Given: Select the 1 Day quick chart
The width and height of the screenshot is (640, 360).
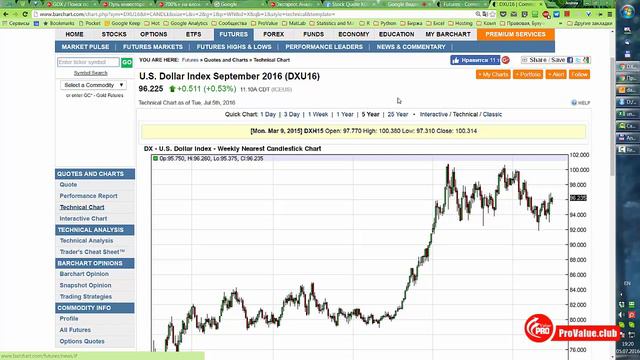Looking at the screenshot, I should click(268, 114).
